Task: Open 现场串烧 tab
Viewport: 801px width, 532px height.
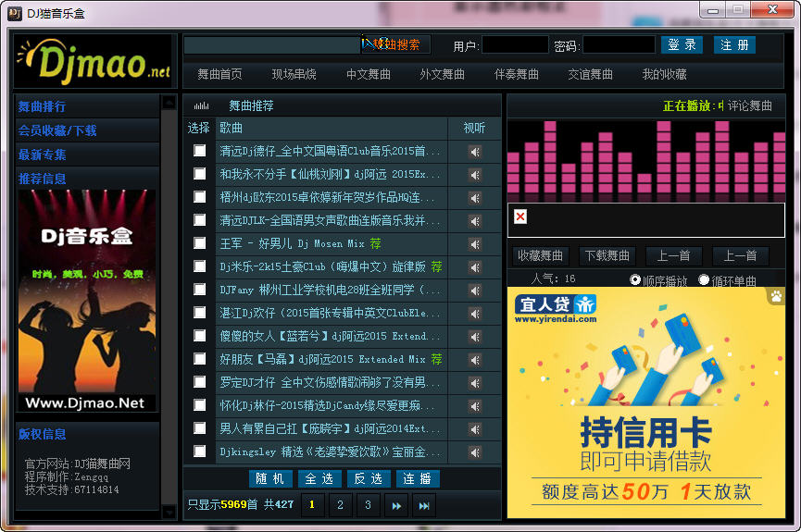Action: point(294,75)
